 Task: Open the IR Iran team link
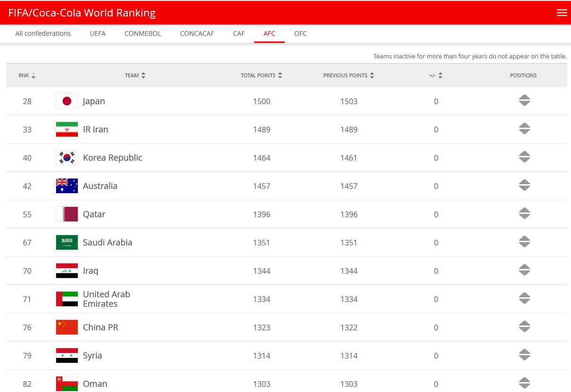pyautogui.click(x=96, y=130)
